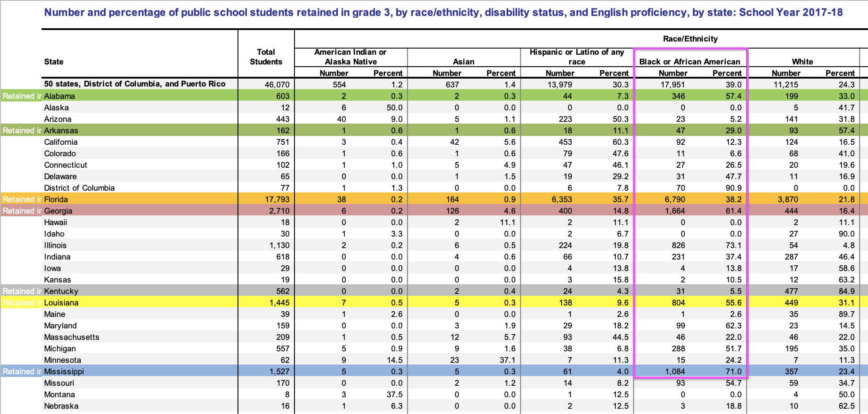Click "Hispanic or Latino of any race" header
Image resolution: width=868 pixels, height=414 pixels.
point(577,57)
